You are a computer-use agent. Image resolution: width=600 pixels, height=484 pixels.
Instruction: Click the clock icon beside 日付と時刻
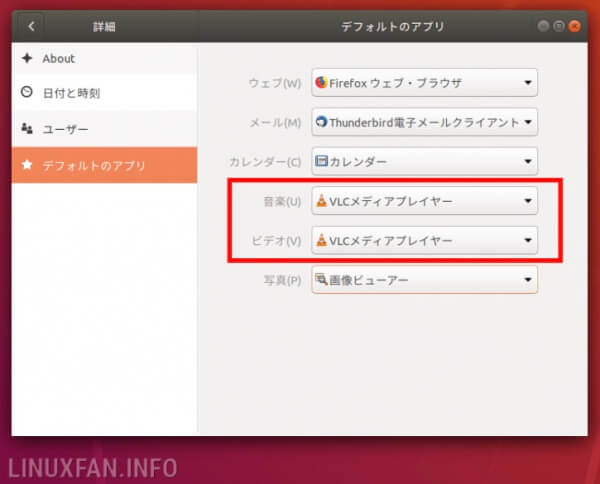tap(27, 92)
